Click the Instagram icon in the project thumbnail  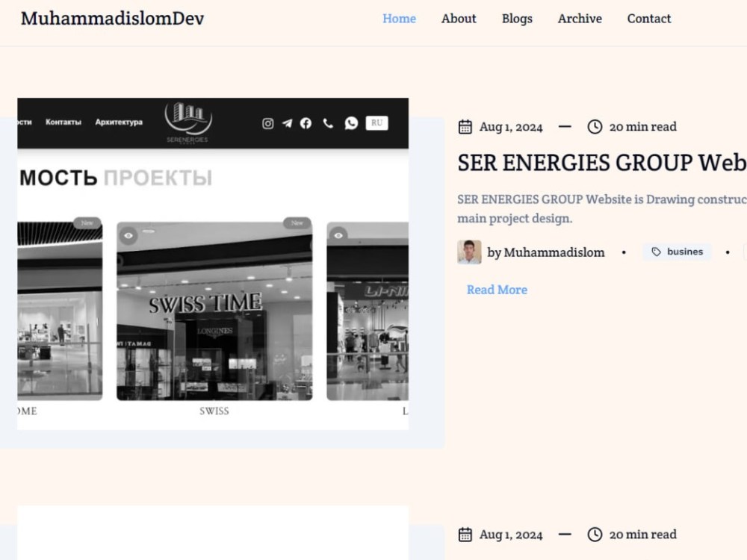click(267, 123)
